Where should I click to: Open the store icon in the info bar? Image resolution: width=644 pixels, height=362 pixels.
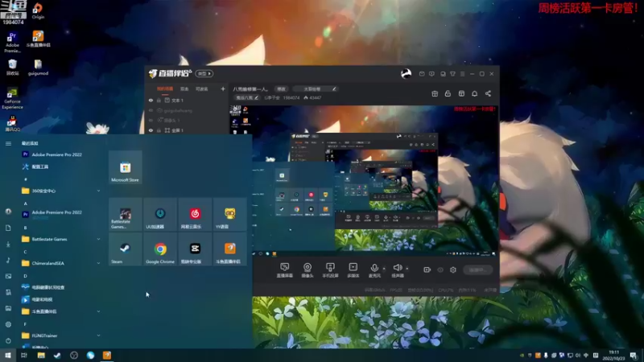point(461,93)
